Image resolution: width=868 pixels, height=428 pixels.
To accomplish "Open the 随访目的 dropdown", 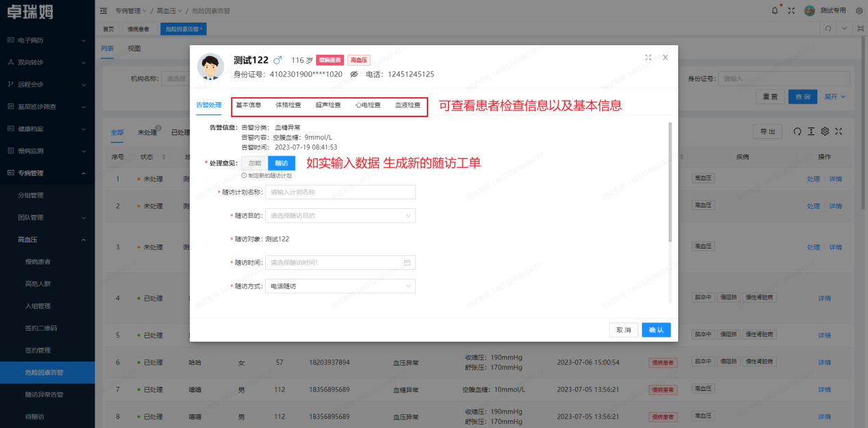I will point(340,215).
